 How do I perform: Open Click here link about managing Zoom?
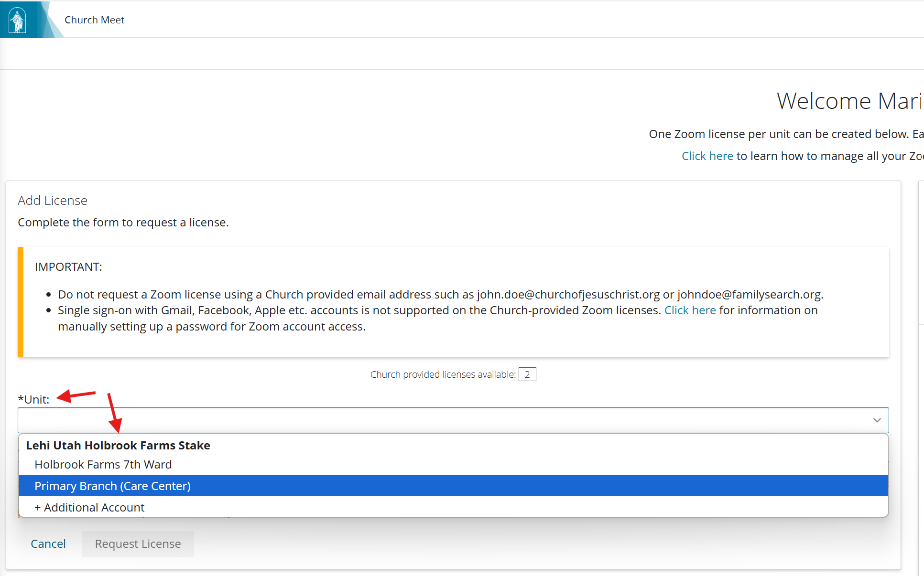click(707, 156)
